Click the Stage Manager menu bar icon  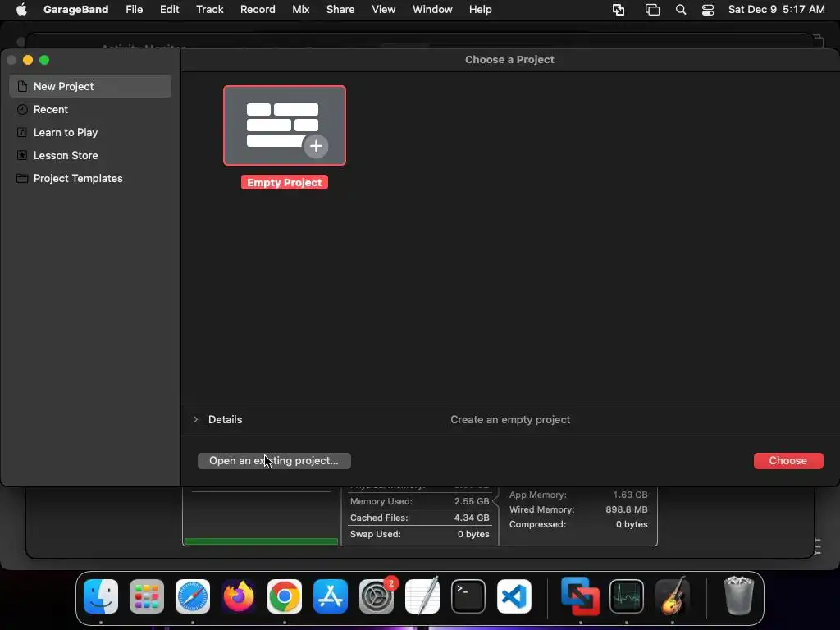click(652, 10)
